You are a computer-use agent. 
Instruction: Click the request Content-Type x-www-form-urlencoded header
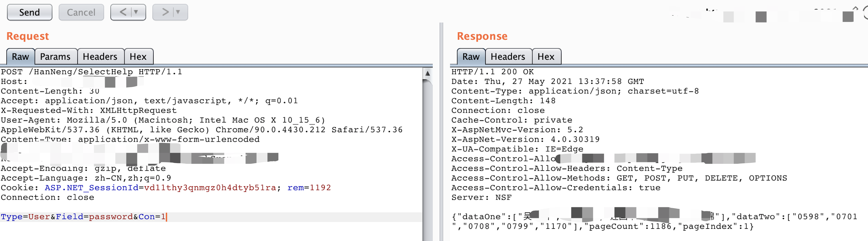click(130, 139)
